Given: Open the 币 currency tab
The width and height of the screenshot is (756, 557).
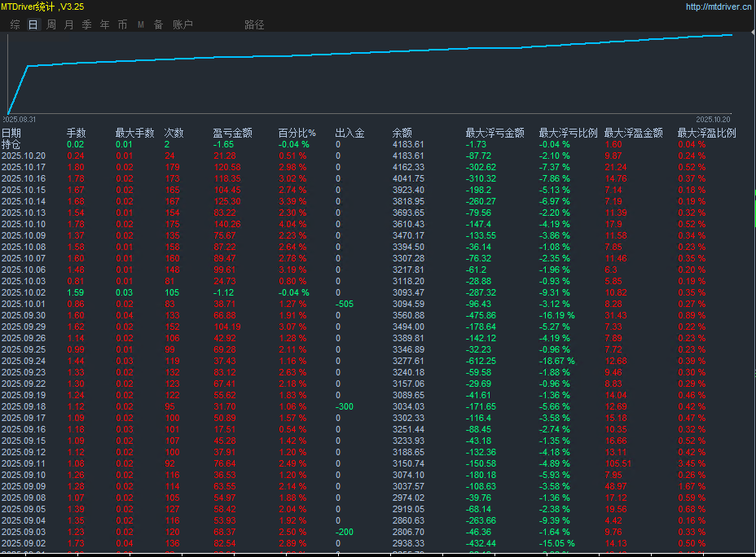Looking at the screenshot, I should point(122,24).
